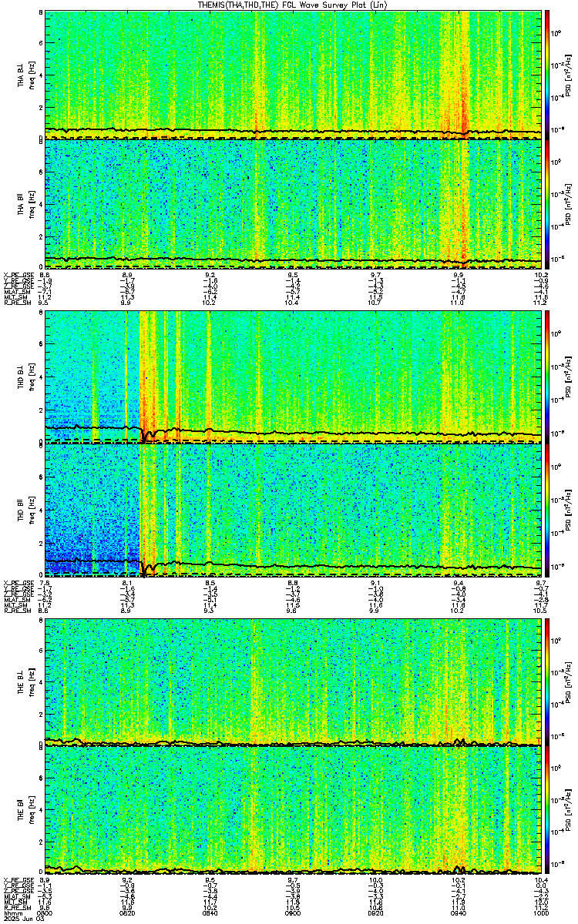Click the plot title 'THEMIS(THA,THD,THE) FGL Wave Survey Plot'

(x=291, y=5)
